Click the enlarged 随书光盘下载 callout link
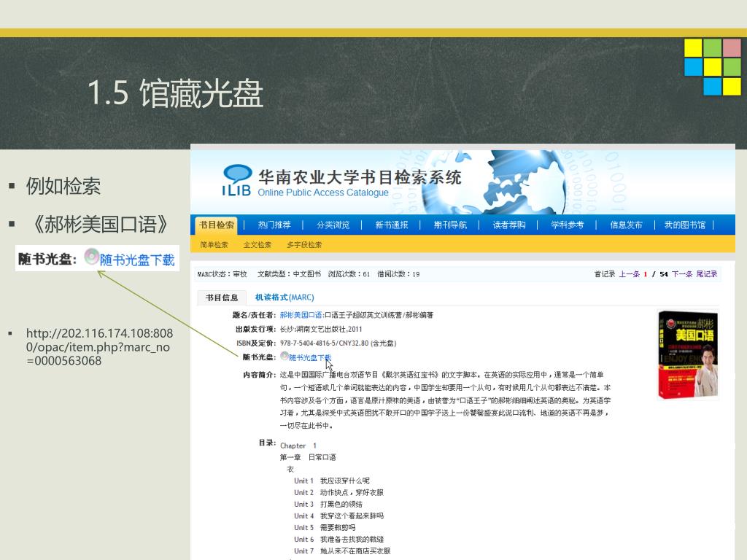The width and height of the screenshot is (747, 560). [137, 260]
